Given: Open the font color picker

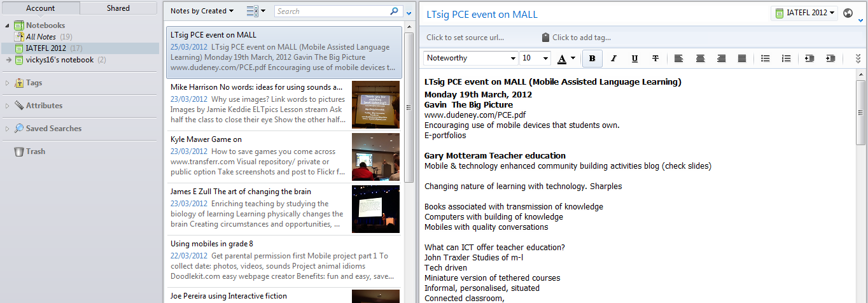Looking at the screenshot, I should pyautogui.click(x=566, y=58).
